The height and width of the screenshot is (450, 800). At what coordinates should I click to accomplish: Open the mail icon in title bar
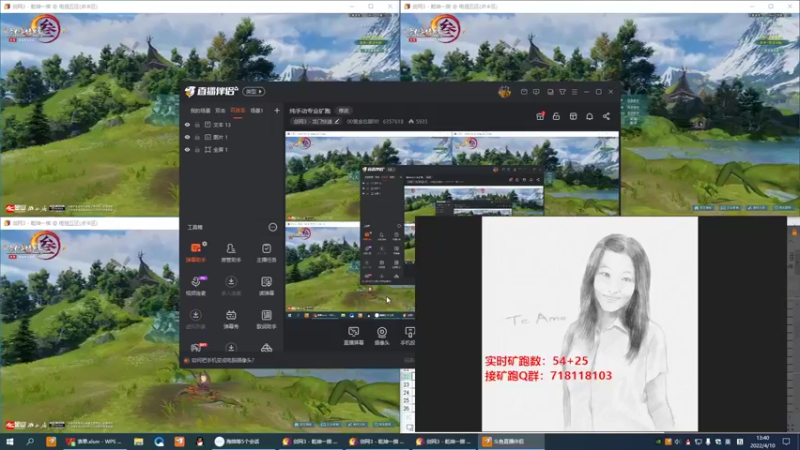click(524, 92)
